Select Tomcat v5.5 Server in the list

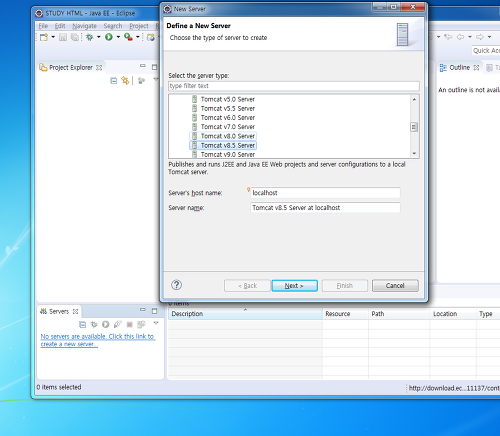tap(224, 108)
